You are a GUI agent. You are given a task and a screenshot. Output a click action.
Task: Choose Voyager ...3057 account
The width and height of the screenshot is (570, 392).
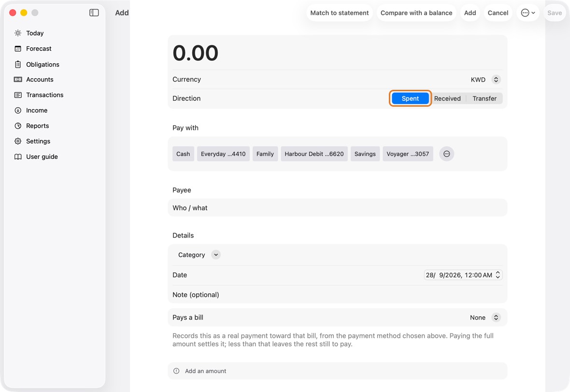(x=408, y=154)
